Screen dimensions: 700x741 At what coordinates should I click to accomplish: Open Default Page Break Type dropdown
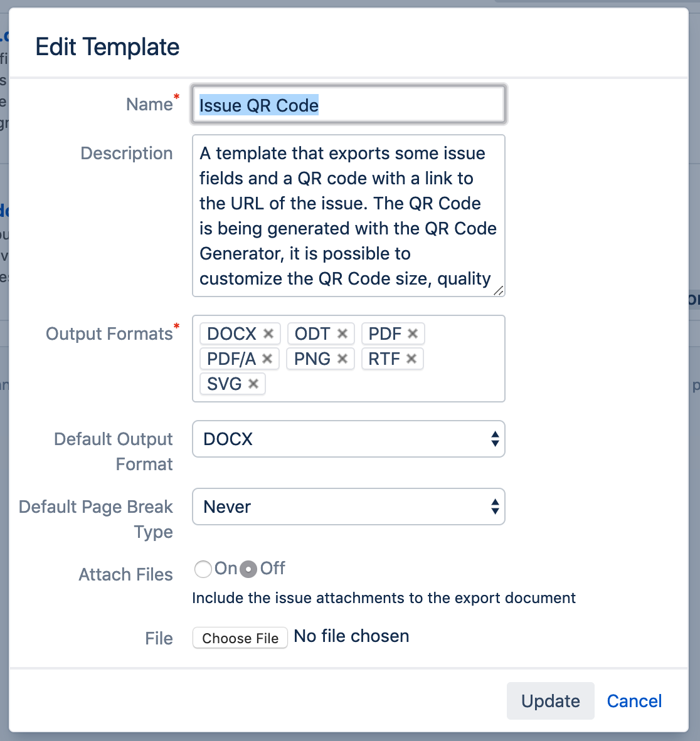click(348, 507)
